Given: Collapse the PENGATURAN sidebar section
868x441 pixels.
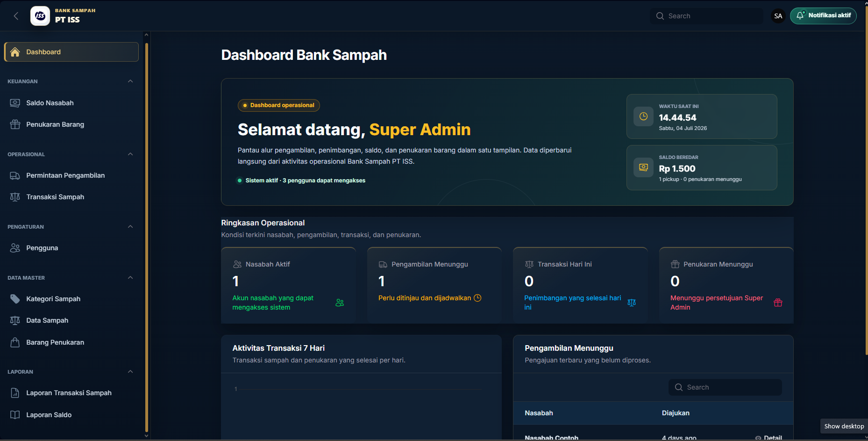Looking at the screenshot, I should click(x=130, y=227).
